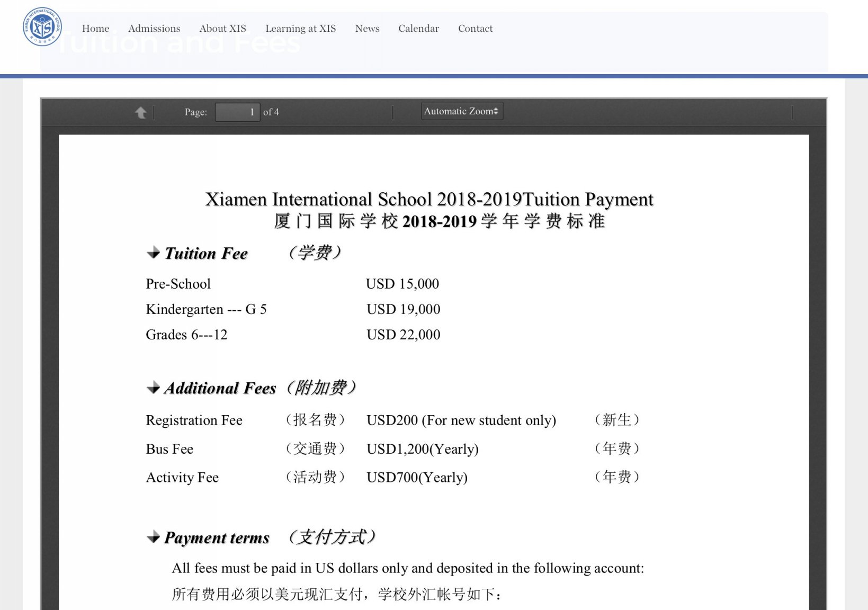Click the 'Page:' label in PDF toolbar
Viewport: 868px width, 610px height.
click(196, 112)
